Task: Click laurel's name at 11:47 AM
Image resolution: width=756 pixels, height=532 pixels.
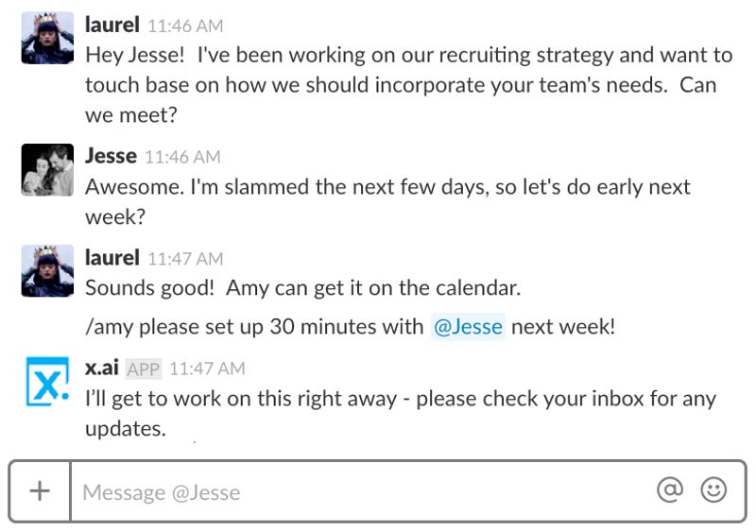Action: pos(112,258)
